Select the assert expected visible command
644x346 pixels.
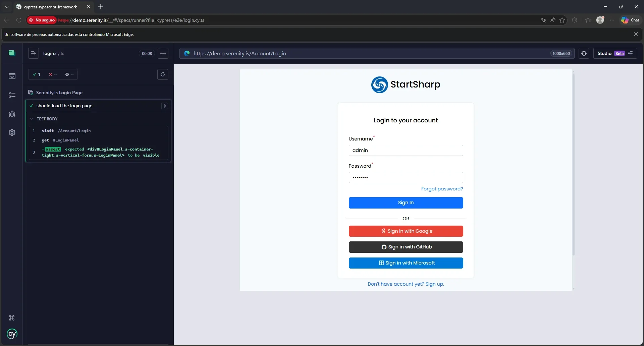[x=98, y=152]
